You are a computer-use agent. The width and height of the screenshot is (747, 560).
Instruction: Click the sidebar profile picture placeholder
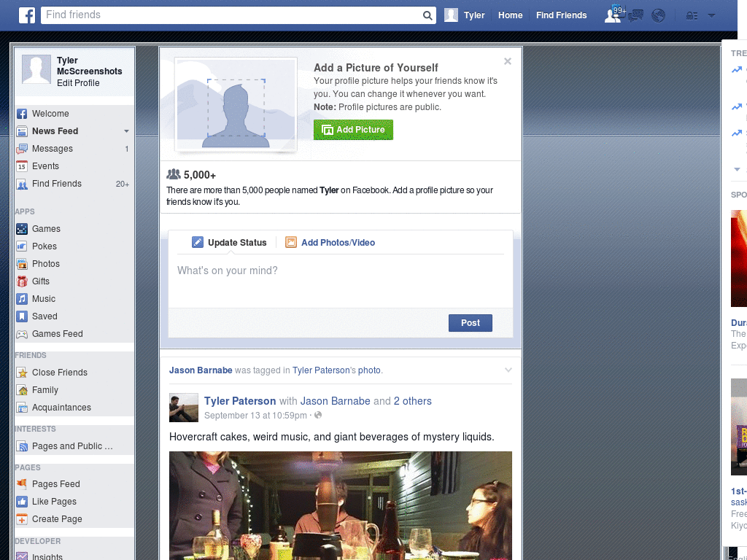(x=36, y=69)
